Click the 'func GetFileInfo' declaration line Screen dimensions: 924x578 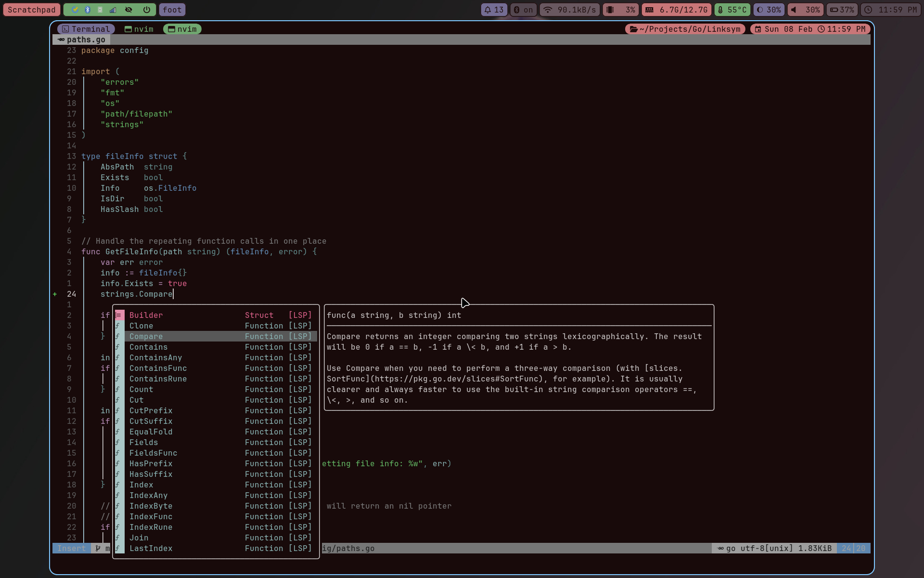[x=199, y=251]
